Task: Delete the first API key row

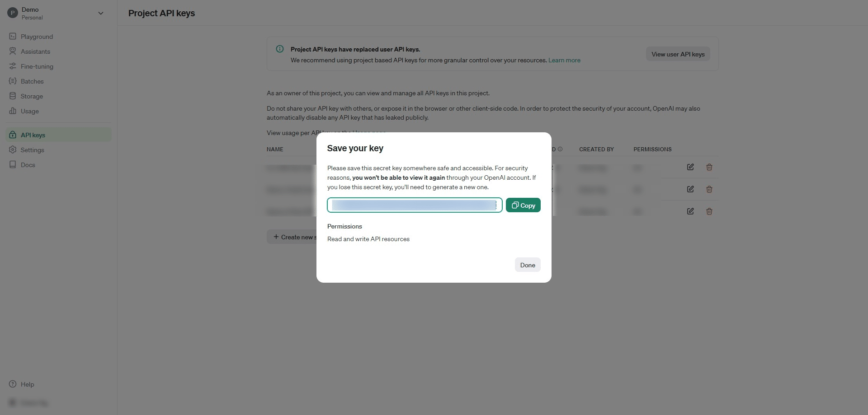Action: (709, 167)
